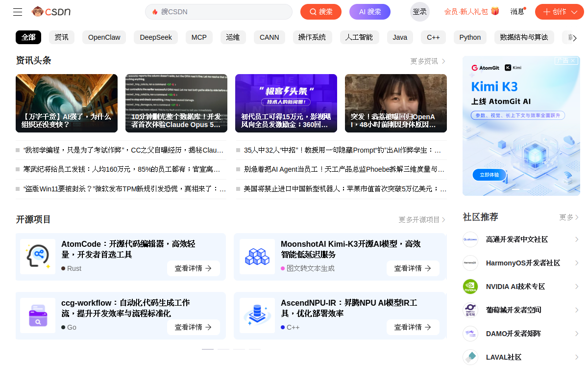The width and height of the screenshot is (588, 368).
Task: Click the Qualcomm community logo
Action: (470, 239)
